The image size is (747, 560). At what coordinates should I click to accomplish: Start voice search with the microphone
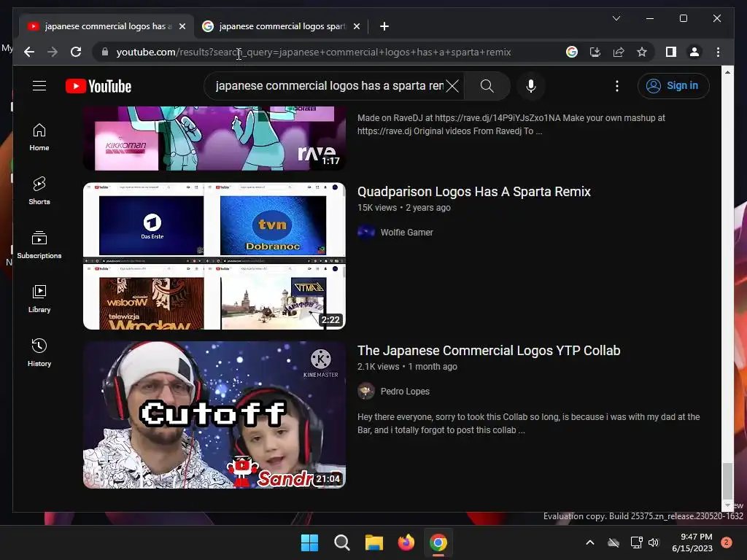[531, 86]
